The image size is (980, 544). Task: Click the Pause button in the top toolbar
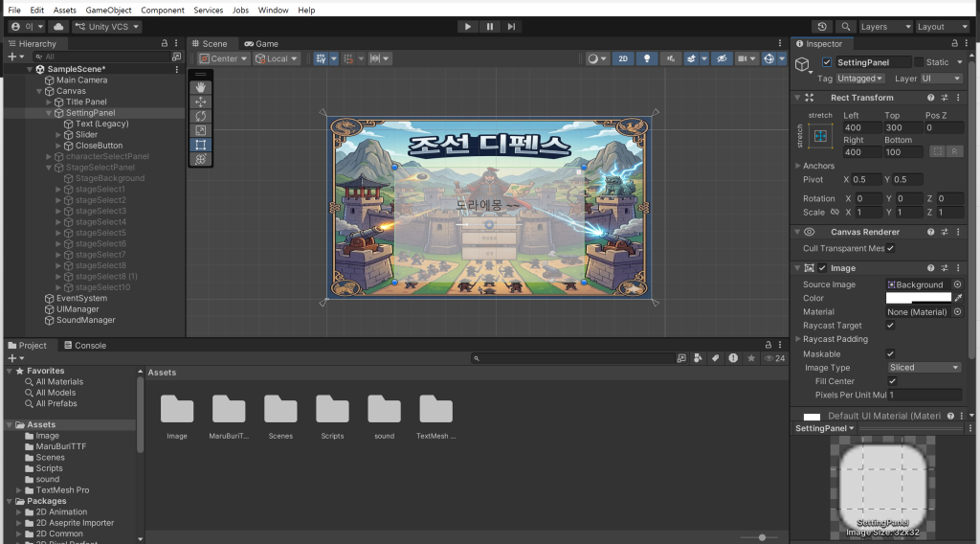490,27
